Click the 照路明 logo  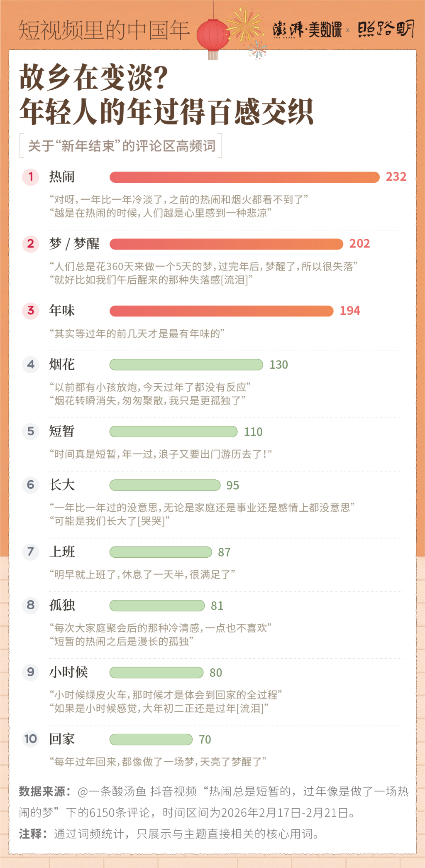[386, 29]
